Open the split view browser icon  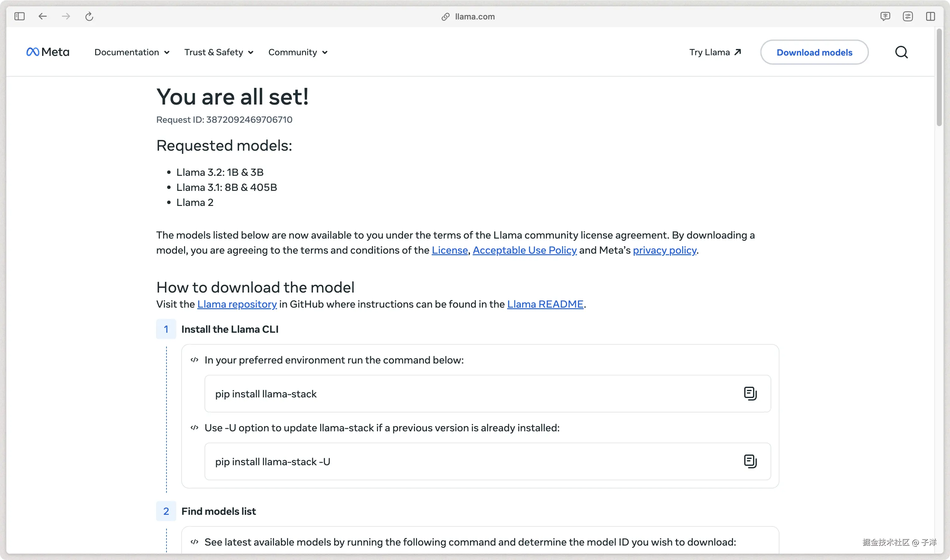click(x=930, y=16)
